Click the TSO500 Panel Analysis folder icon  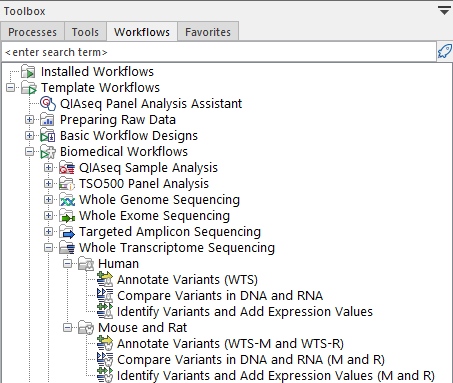[67, 184]
